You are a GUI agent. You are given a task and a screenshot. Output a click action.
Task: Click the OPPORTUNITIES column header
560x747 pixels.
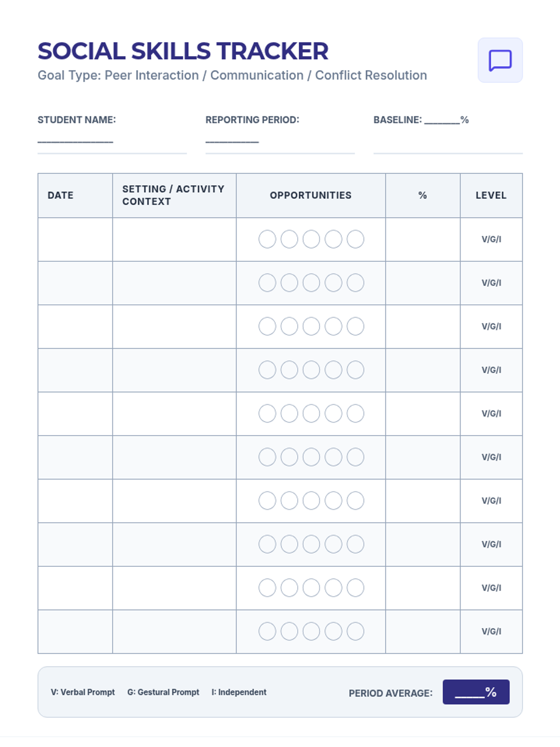tap(311, 195)
